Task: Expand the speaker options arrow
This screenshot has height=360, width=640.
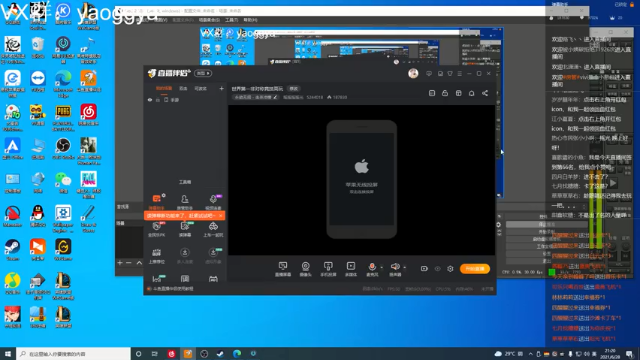Action: tap(404, 267)
